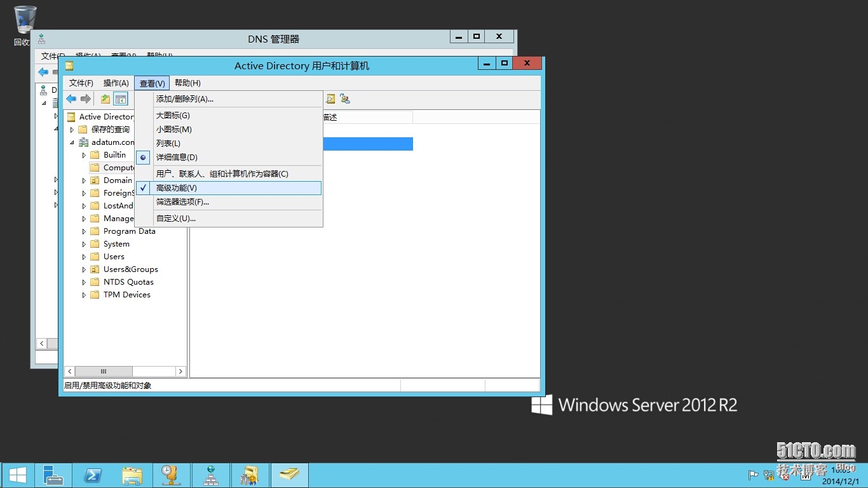Click the Active Directory title bar app icon

point(69,65)
